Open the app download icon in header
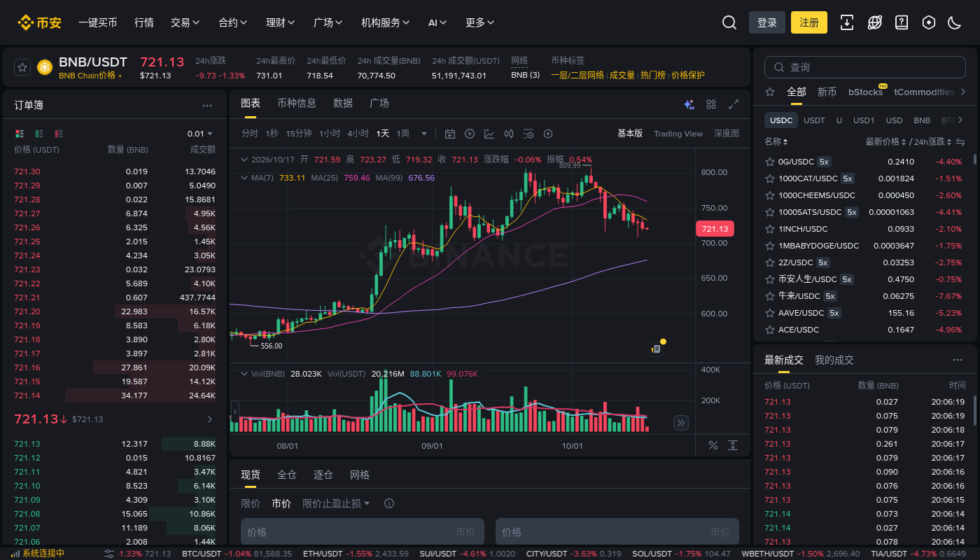Screen dimensions: 980x560 click(847, 22)
